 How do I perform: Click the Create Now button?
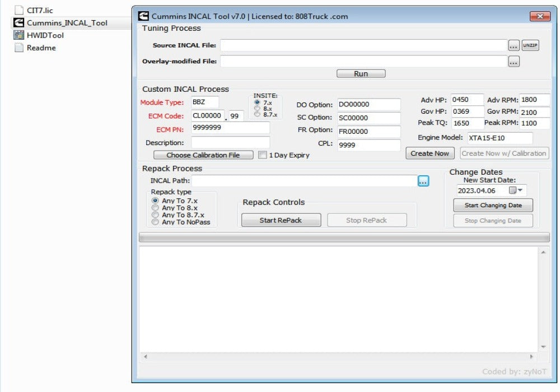point(430,153)
